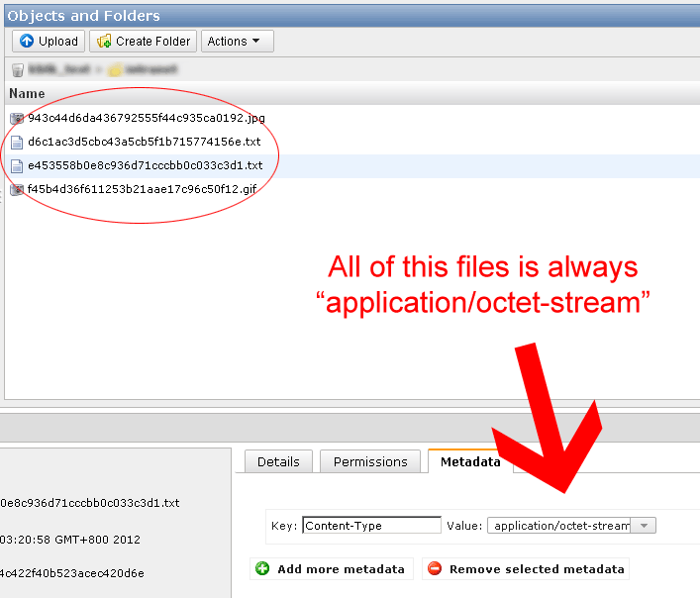Click the folder icon in breadcrumb
Viewport: 700px width, 598px height.
click(115, 70)
